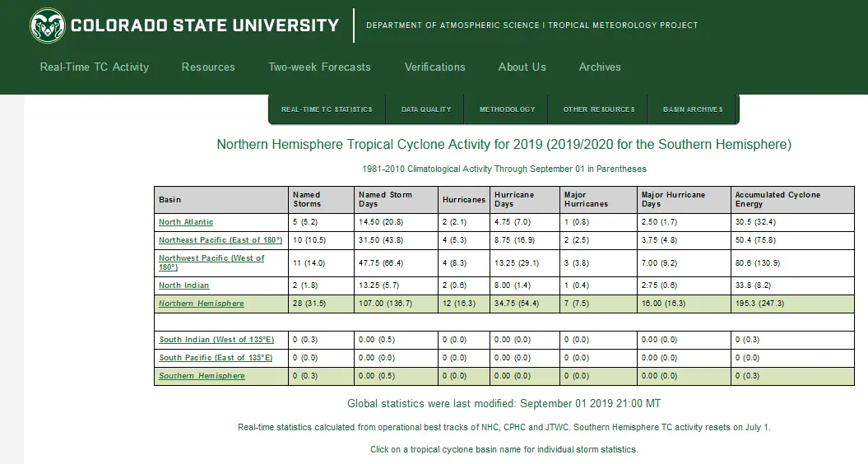Open the Northern Hemisphere summary link

pyautogui.click(x=202, y=304)
